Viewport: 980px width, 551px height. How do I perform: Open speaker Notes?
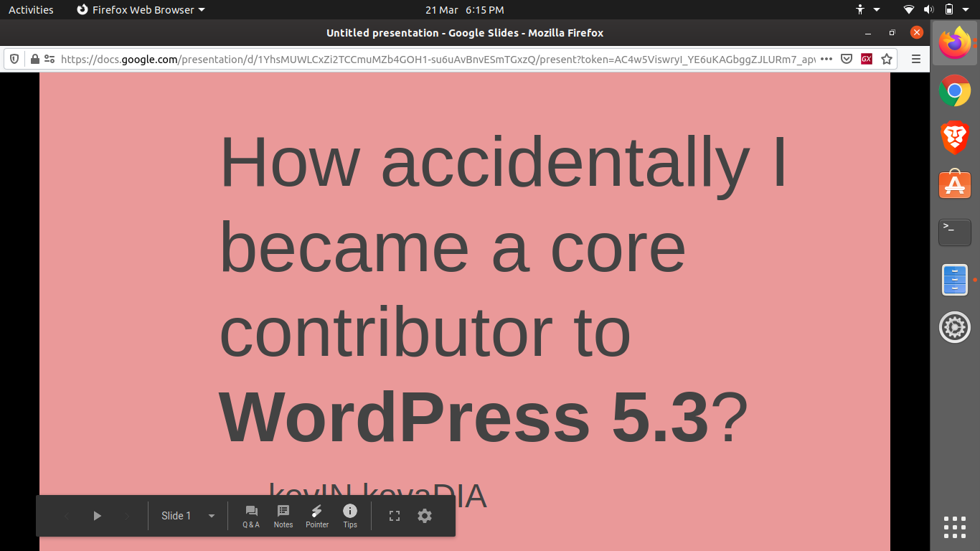pyautogui.click(x=283, y=516)
